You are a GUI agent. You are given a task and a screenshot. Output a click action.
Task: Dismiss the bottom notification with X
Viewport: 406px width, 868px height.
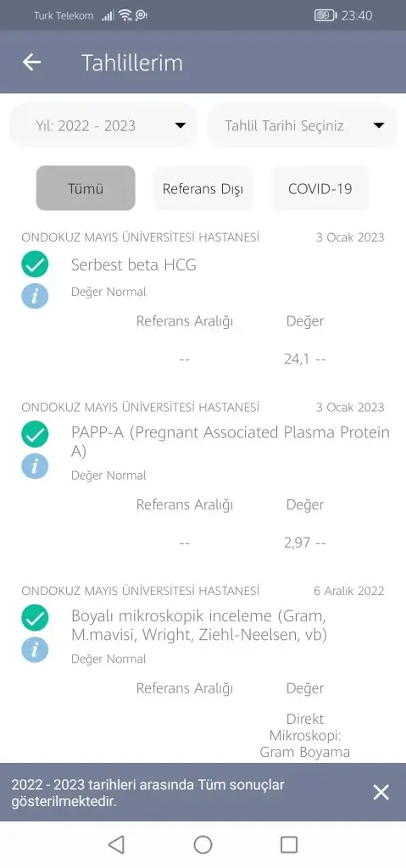point(381,793)
